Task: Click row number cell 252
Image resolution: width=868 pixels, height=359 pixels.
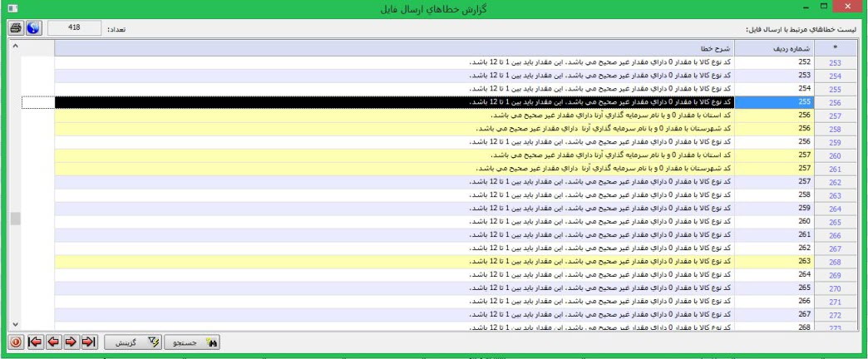Action: (x=774, y=62)
